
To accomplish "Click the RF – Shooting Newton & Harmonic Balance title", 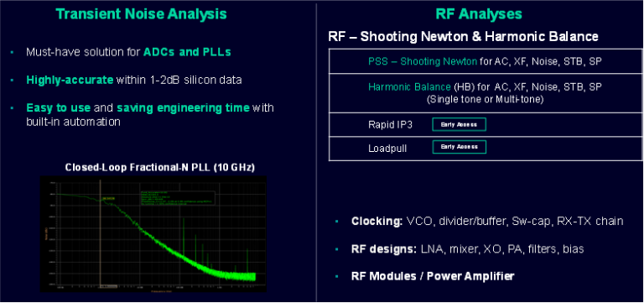I will tap(463, 37).
